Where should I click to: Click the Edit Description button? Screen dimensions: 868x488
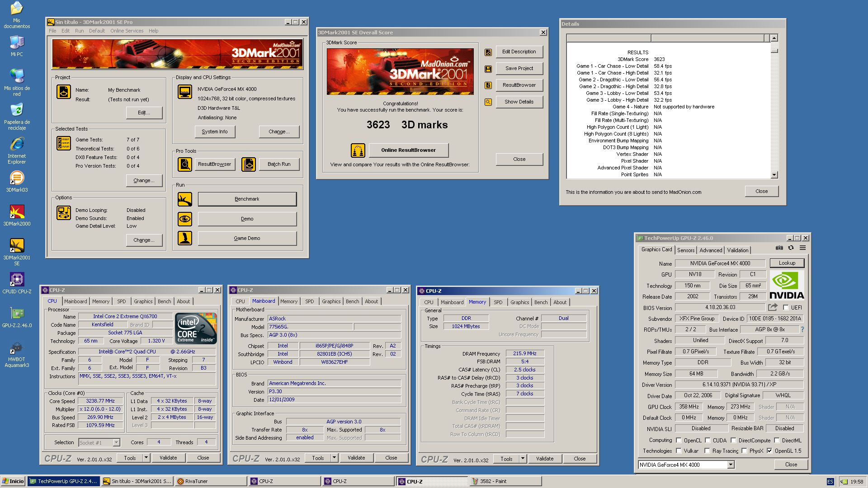(519, 52)
